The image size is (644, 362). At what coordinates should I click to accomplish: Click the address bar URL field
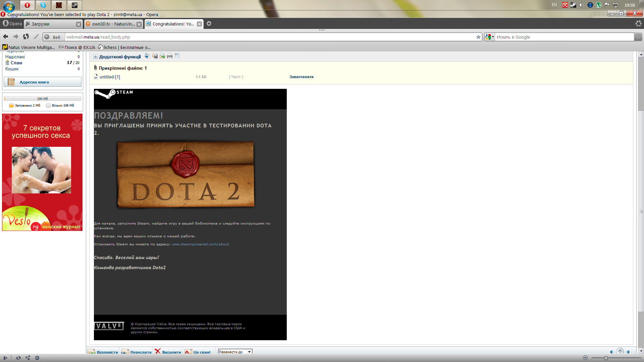(x=270, y=37)
